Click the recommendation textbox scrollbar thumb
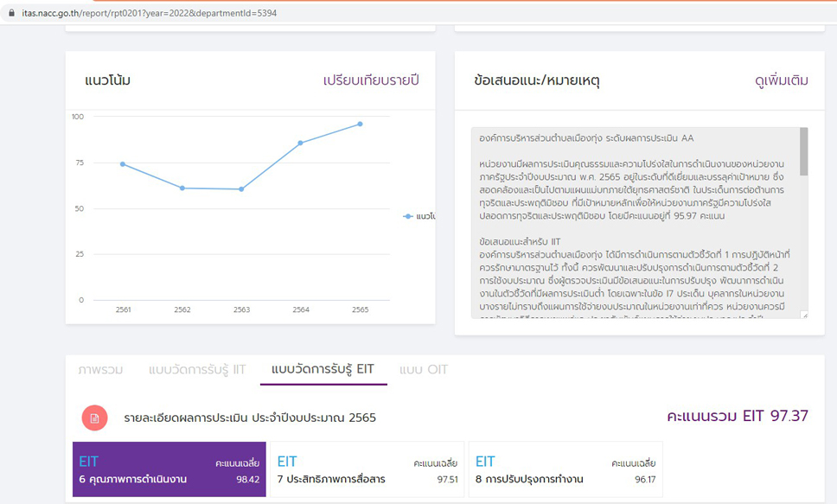 [804, 152]
